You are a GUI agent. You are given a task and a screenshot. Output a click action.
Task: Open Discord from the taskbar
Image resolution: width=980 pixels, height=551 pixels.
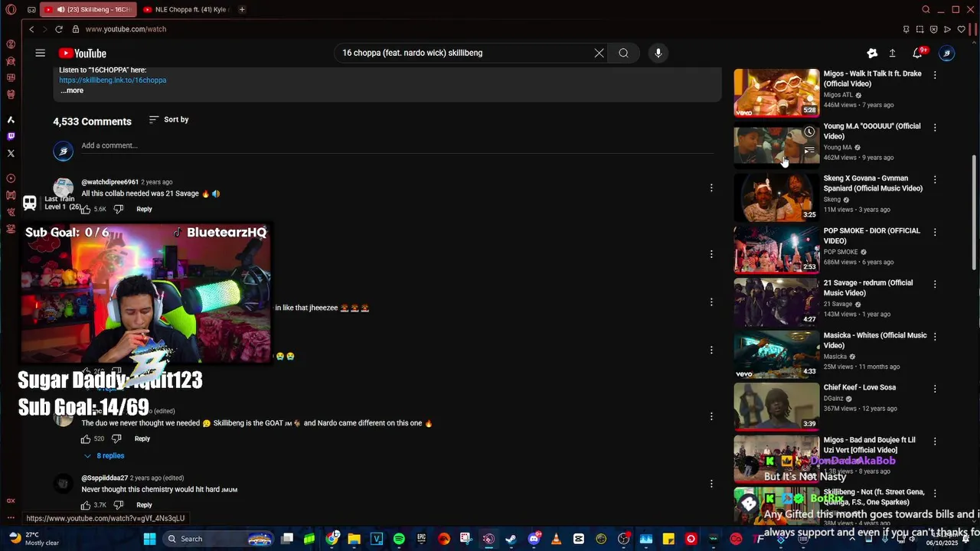[534, 539]
